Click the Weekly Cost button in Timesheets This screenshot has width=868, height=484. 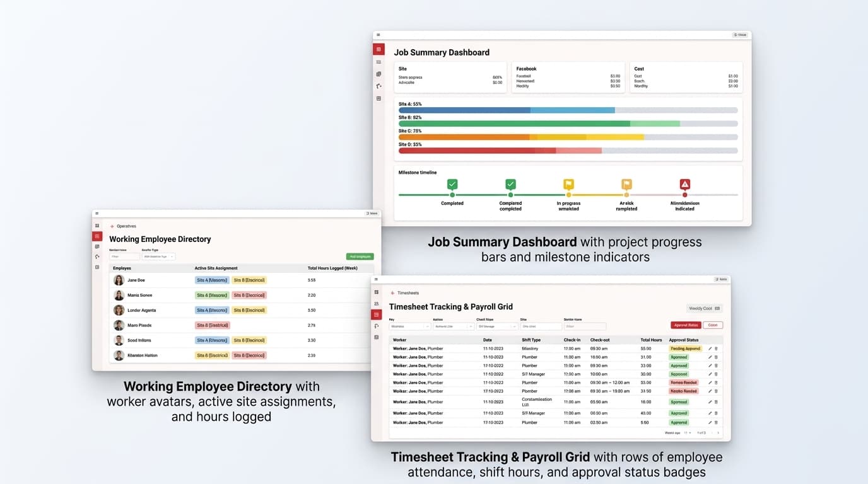click(704, 308)
